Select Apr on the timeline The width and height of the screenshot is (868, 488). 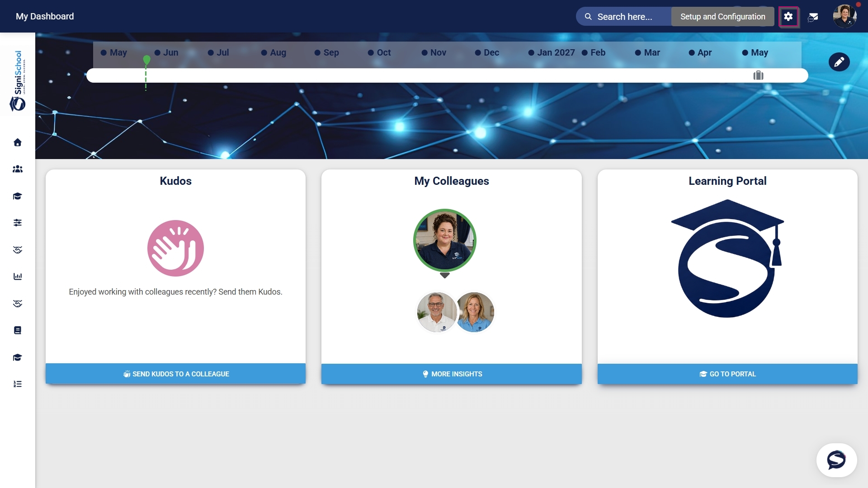point(700,52)
